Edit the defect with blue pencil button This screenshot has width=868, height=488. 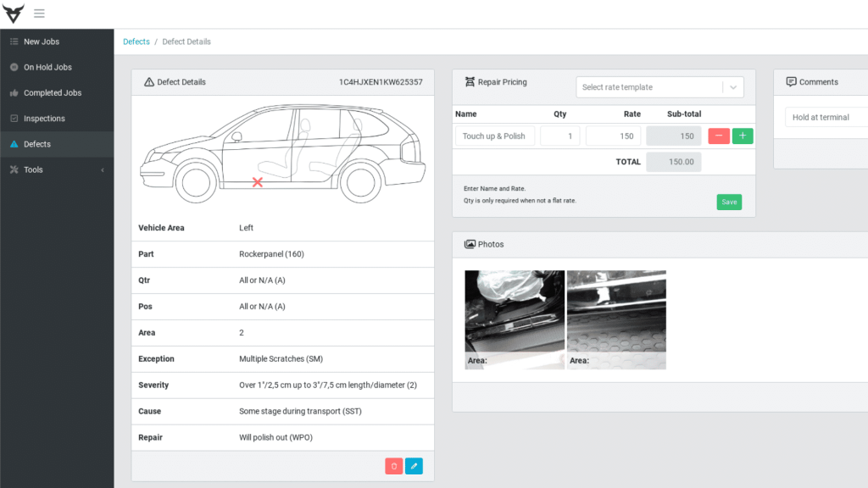point(414,466)
